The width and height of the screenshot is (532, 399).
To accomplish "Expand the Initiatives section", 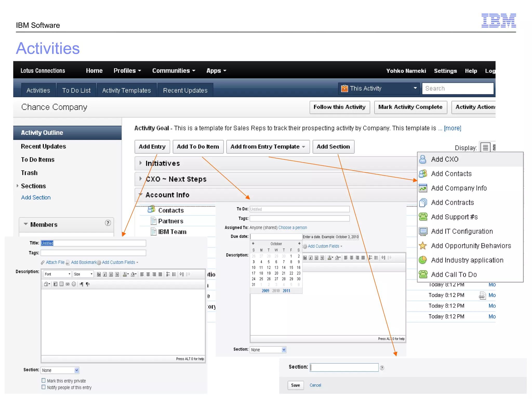I will (141, 163).
